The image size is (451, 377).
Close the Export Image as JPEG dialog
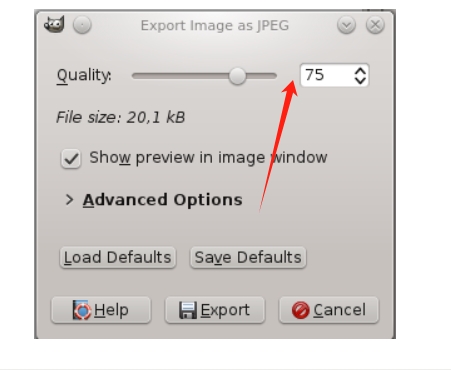coord(375,25)
